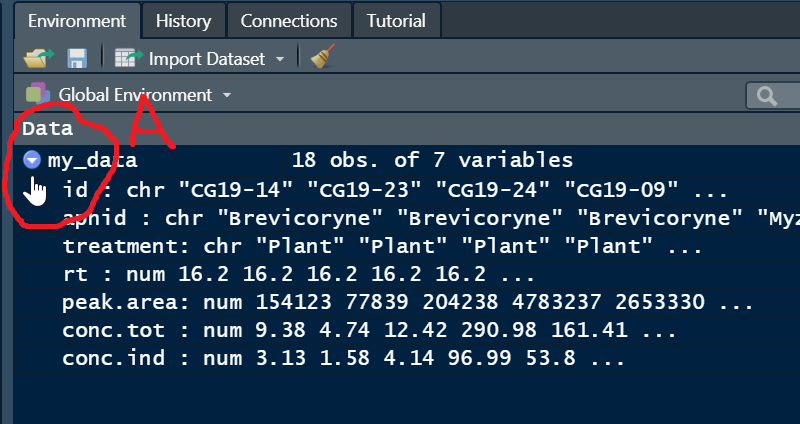Click the Save workspace floppy disk icon
Viewport: 800px width, 424px height.
click(77, 58)
